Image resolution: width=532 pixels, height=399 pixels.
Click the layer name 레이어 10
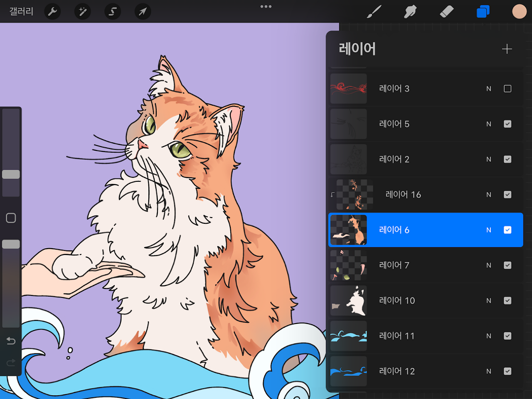pos(397,301)
